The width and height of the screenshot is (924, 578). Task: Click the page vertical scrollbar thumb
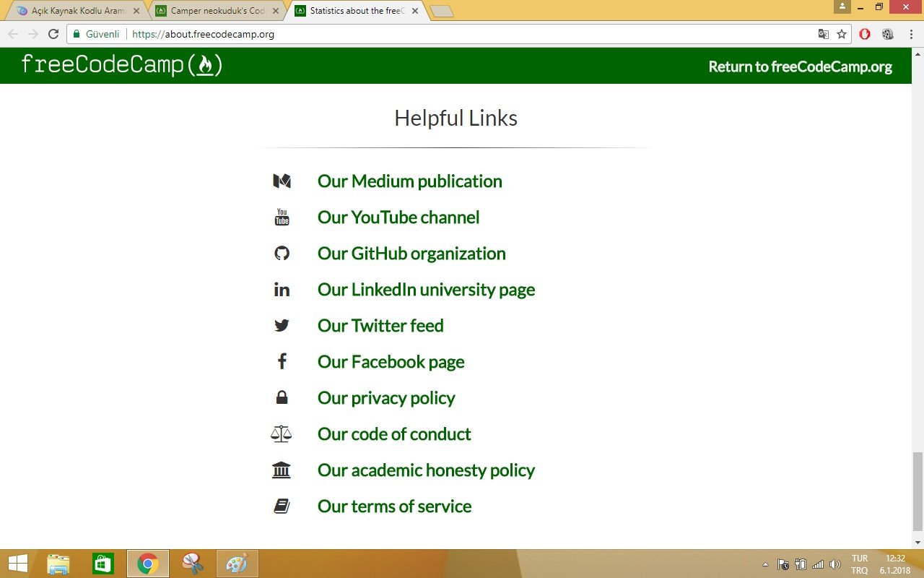tap(918, 491)
